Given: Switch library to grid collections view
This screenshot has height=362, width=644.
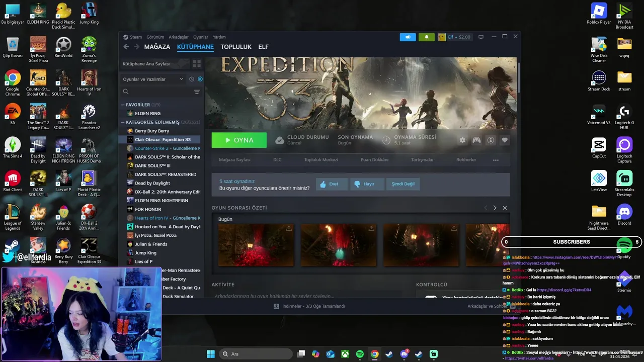Looking at the screenshot, I should pyautogui.click(x=197, y=64).
